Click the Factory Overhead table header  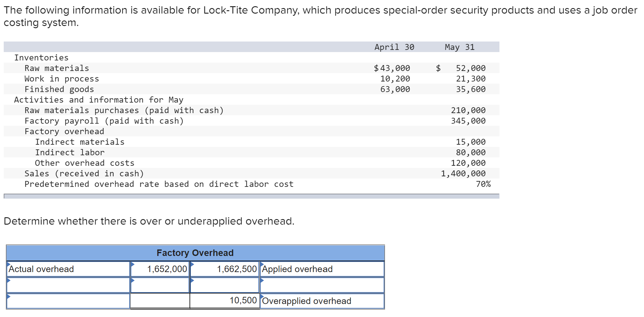[195, 253]
